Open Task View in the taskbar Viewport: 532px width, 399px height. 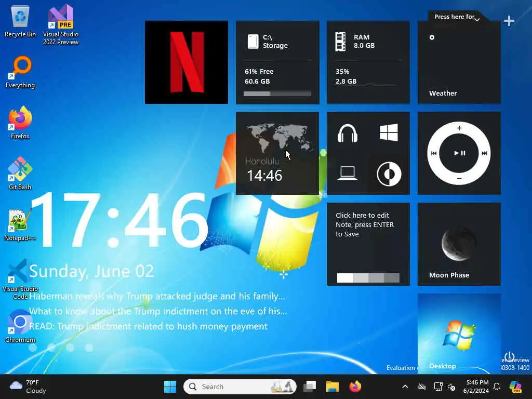pos(310,387)
